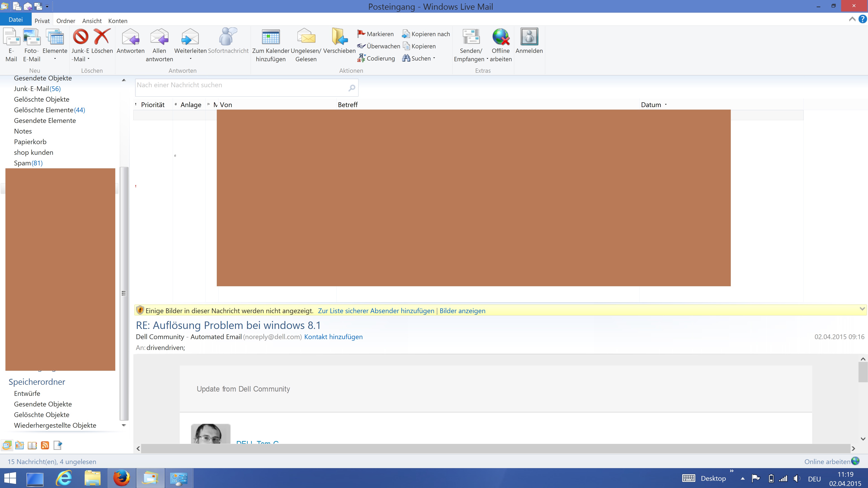This screenshot has height=488, width=868.
Task: Click Senden/Empfangen sync button
Action: pos(471,45)
